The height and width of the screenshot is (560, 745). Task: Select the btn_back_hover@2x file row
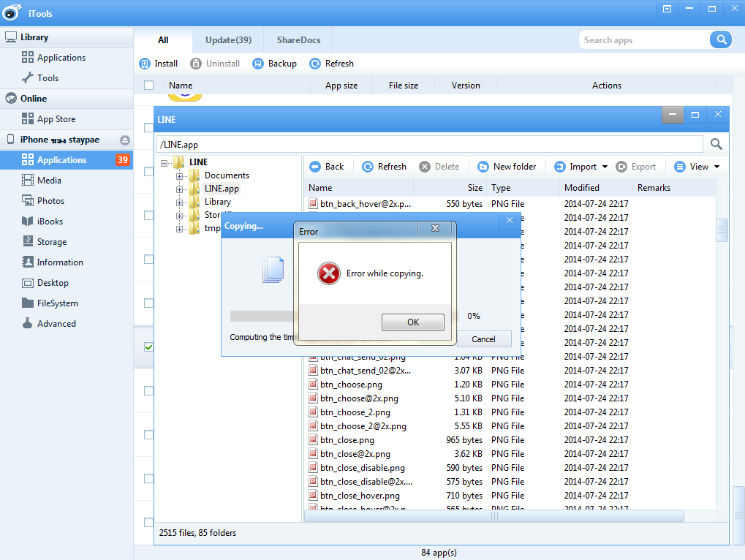coord(510,204)
